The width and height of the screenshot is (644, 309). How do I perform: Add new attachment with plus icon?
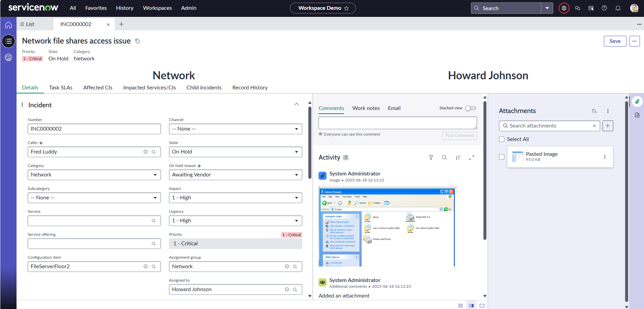[608, 126]
